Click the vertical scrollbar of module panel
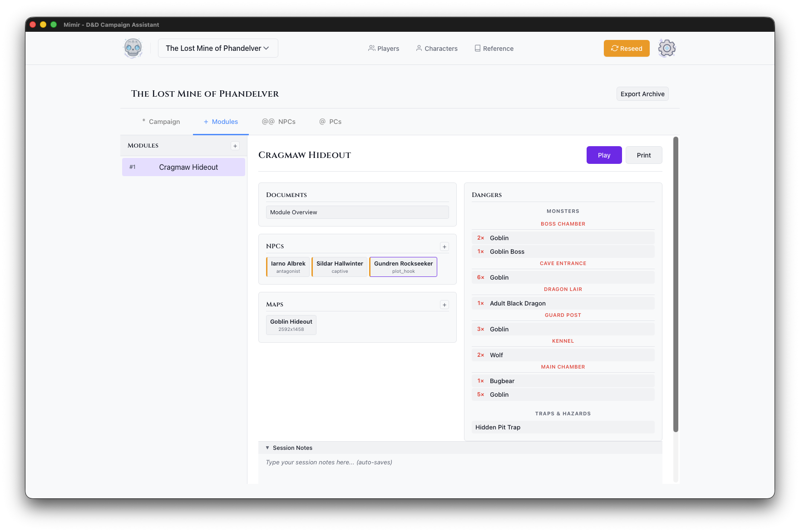This screenshot has width=800, height=532. pos(676,284)
